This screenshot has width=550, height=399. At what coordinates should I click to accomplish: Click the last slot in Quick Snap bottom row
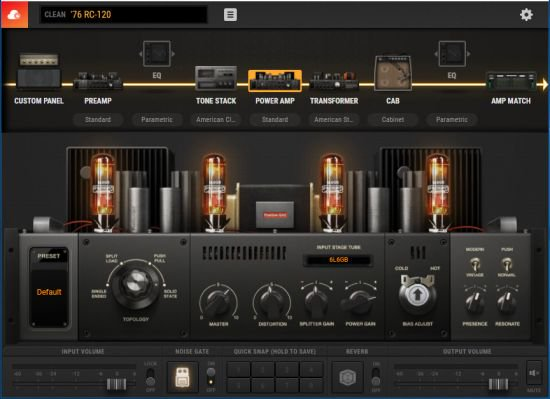[x=311, y=385]
